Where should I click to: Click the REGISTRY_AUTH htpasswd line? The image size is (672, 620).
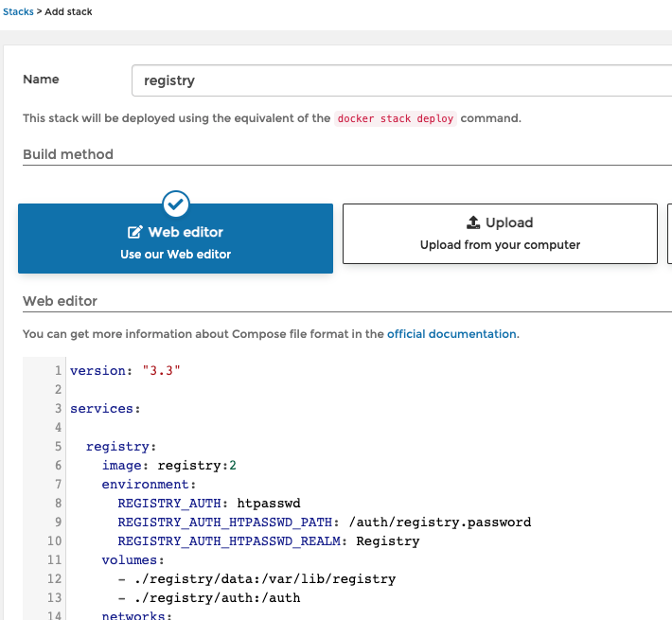pos(209,503)
